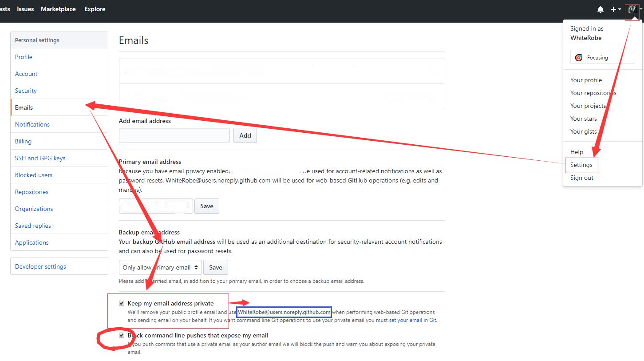Click the Focusing status emoji icon
Image resolution: width=644 pixels, height=361 pixels.
point(579,58)
